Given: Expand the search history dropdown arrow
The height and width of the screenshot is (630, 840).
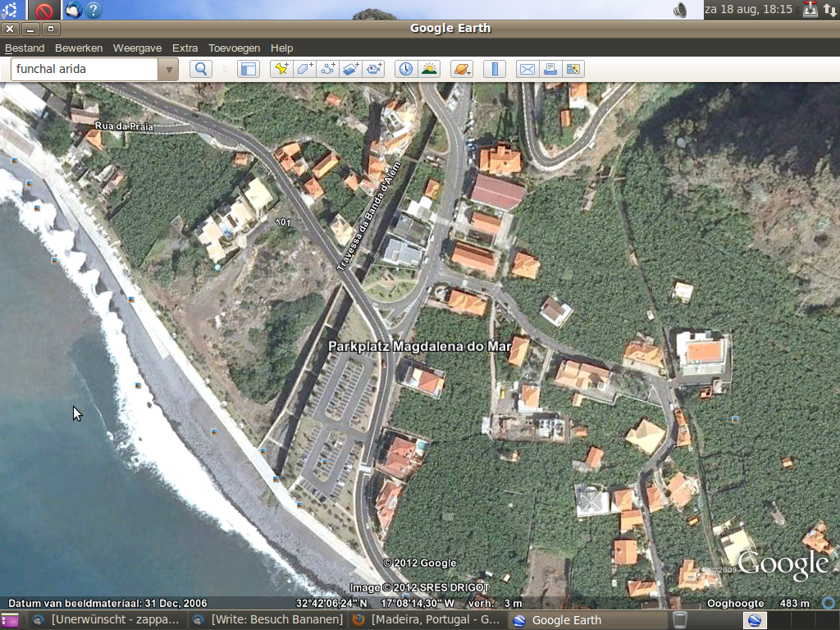Looking at the screenshot, I should coord(169,69).
